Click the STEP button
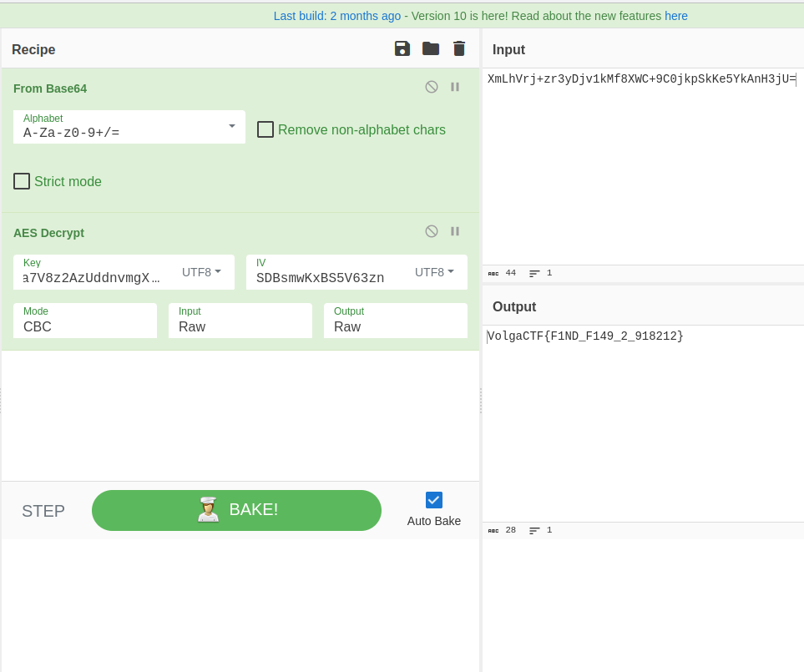This screenshot has height=672, width=804. (43, 511)
